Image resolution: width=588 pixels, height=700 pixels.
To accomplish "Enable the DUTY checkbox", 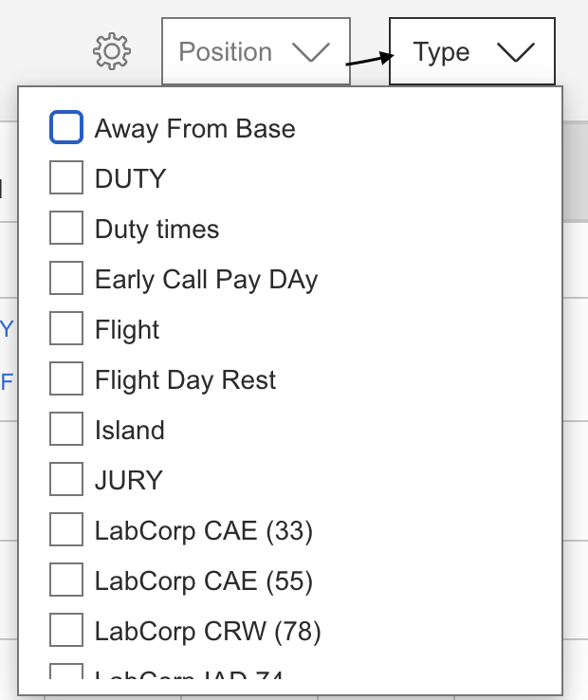I will pos(66,178).
